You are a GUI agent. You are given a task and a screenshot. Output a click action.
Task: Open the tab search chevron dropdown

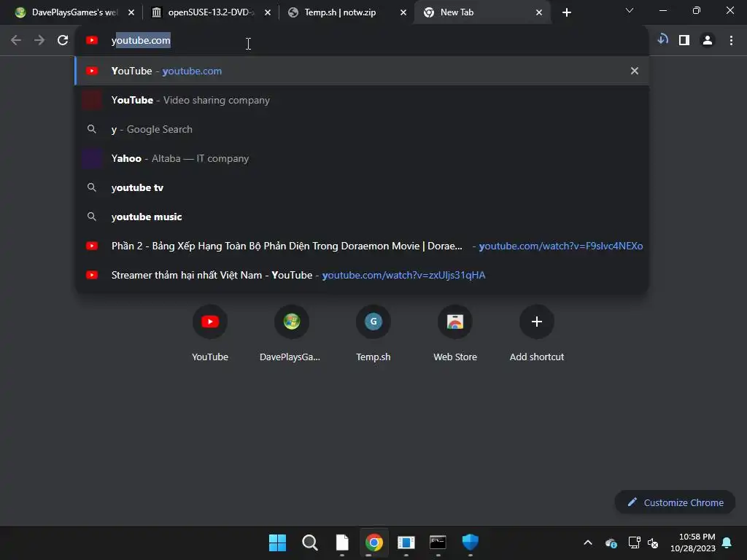pyautogui.click(x=630, y=10)
